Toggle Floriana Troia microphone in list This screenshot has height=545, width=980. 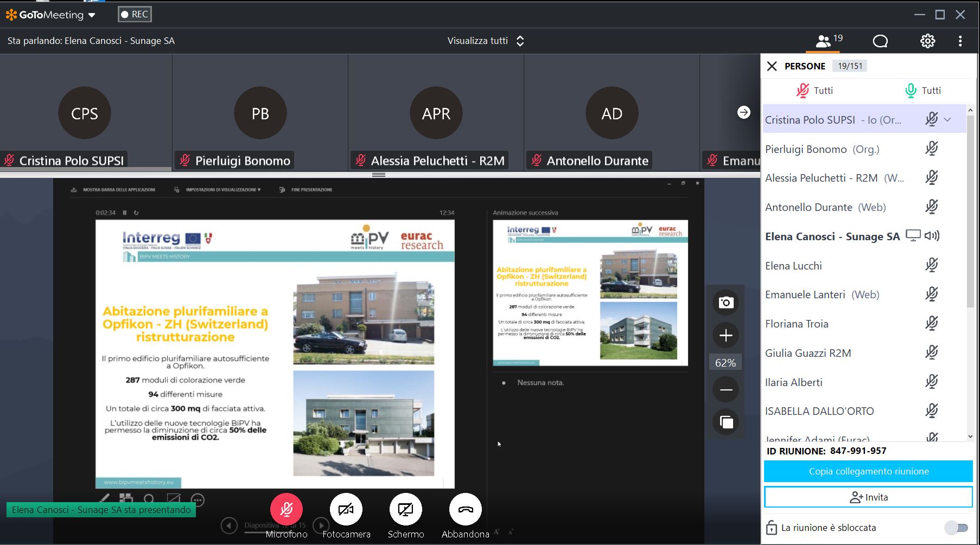[x=932, y=324]
